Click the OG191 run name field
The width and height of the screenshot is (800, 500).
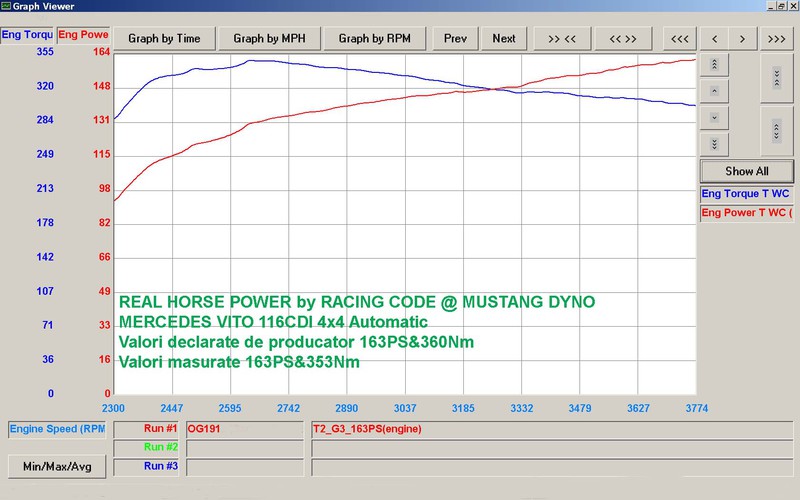point(245,429)
